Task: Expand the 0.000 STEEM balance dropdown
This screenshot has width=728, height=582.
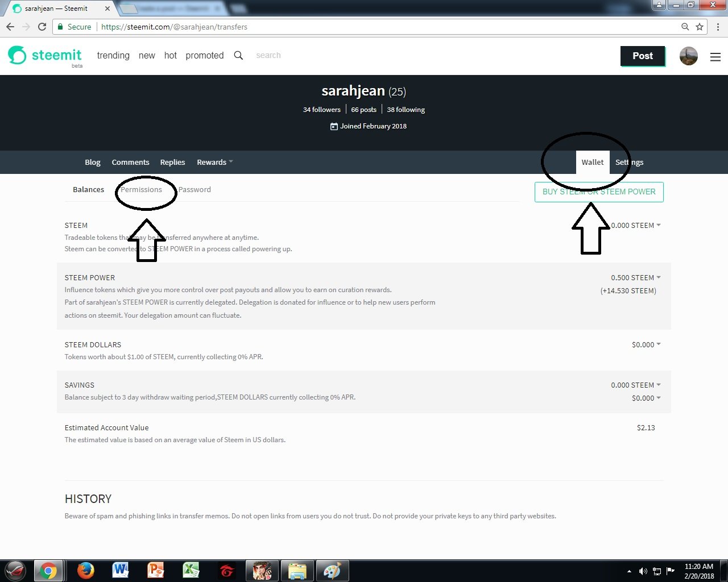Action: click(636, 225)
